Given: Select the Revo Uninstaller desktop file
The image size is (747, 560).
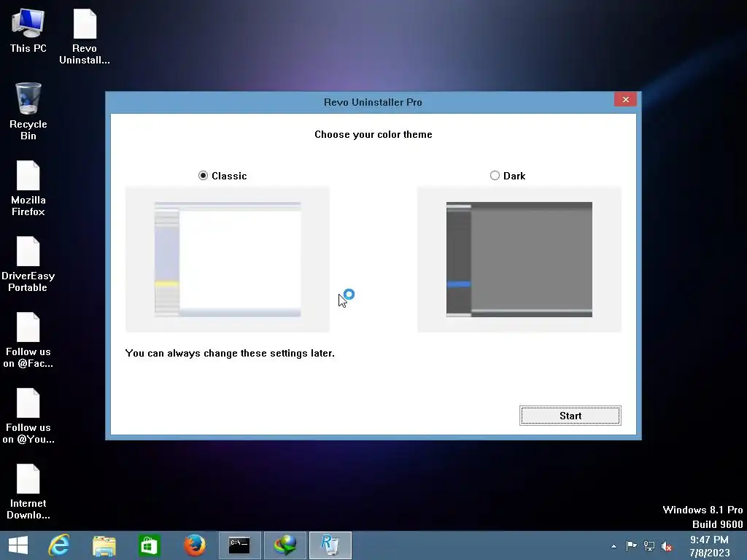Looking at the screenshot, I should [x=85, y=36].
